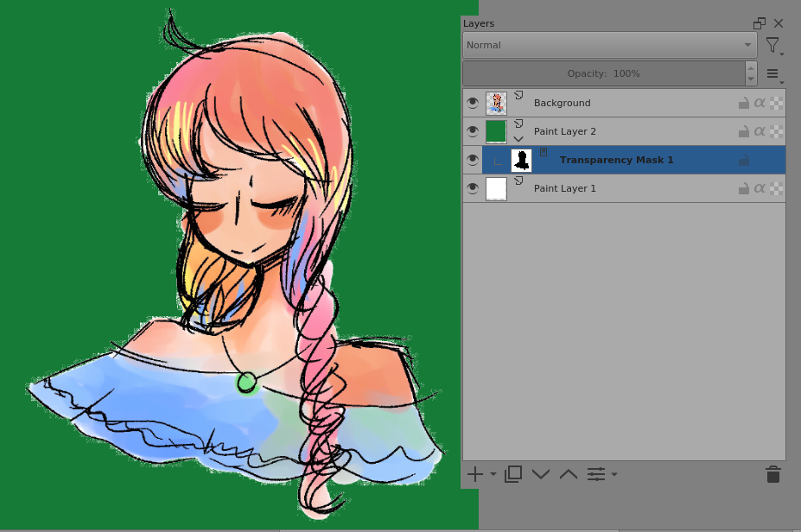
Task: Open layer properties sliders icon
Action: [596, 474]
